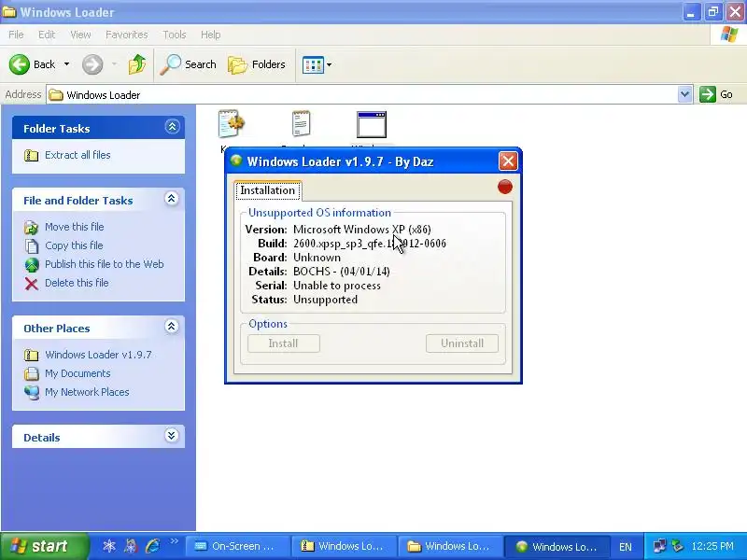Open the Favorites menu
Screen dimensions: 747x560
pos(126,35)
